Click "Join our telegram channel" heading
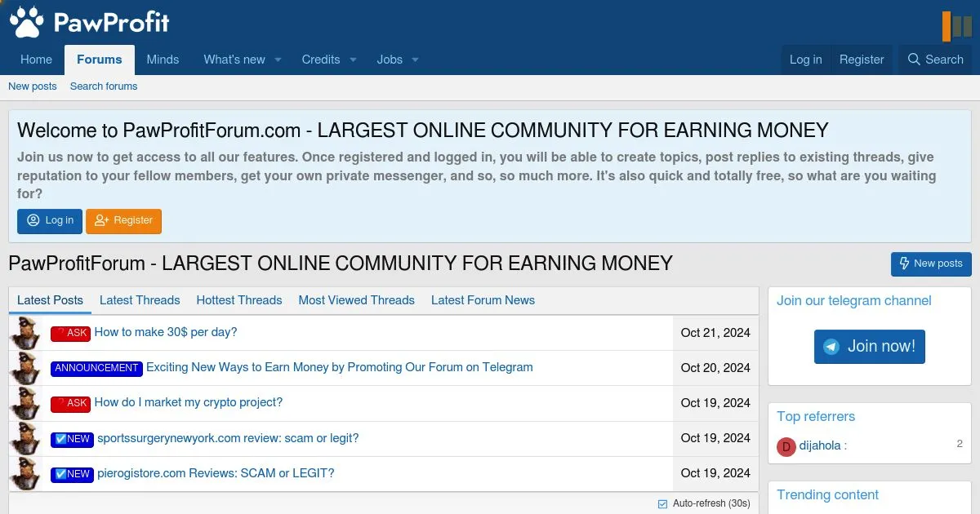 (x=854, y=301)
